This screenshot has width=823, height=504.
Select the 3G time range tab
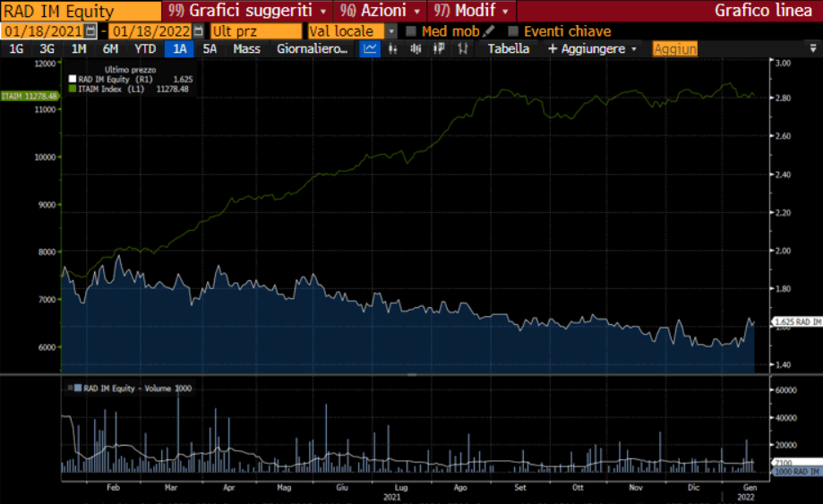[x=47, y=48]
